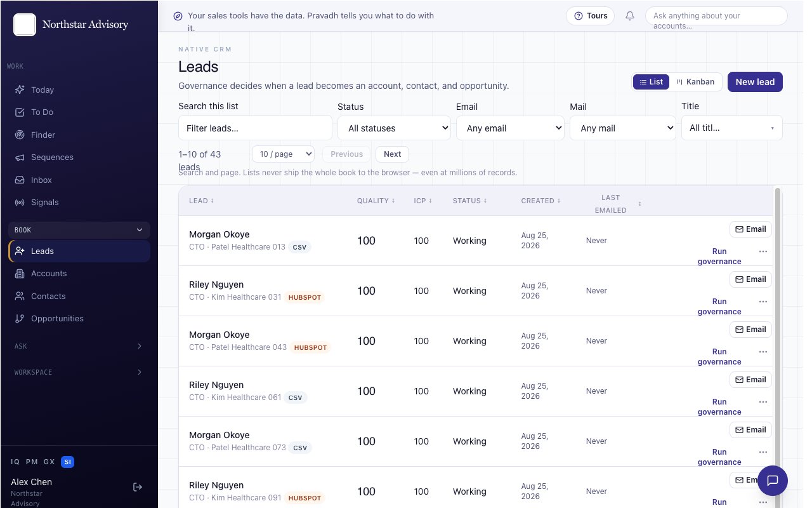Select the IQ mode

click(x=15, y=462)
